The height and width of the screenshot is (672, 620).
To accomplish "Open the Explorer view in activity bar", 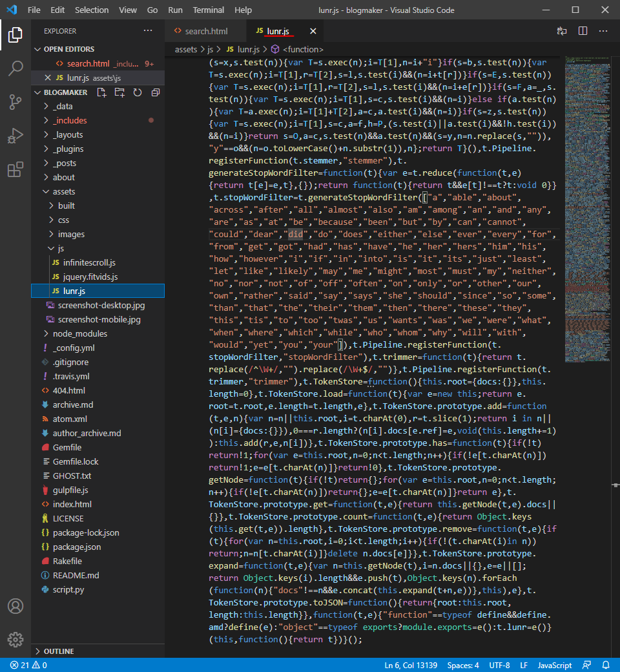I will [x=15, y=35].
